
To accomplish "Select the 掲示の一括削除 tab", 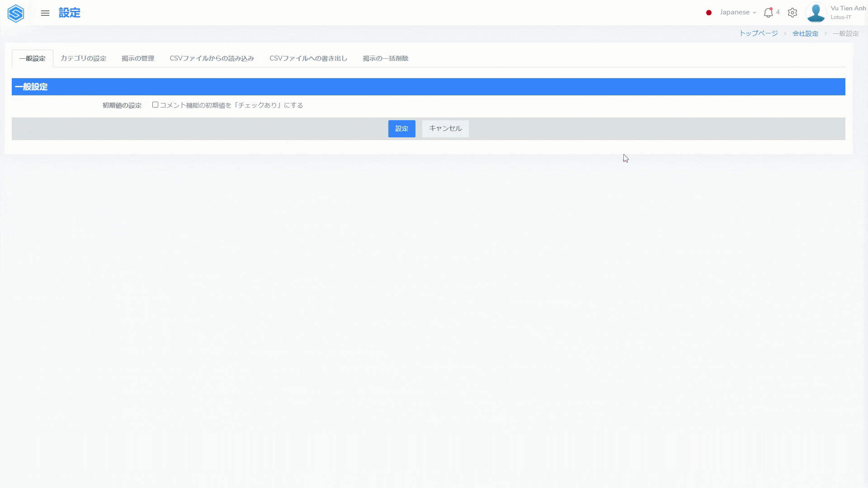I will tap(386, 59).
